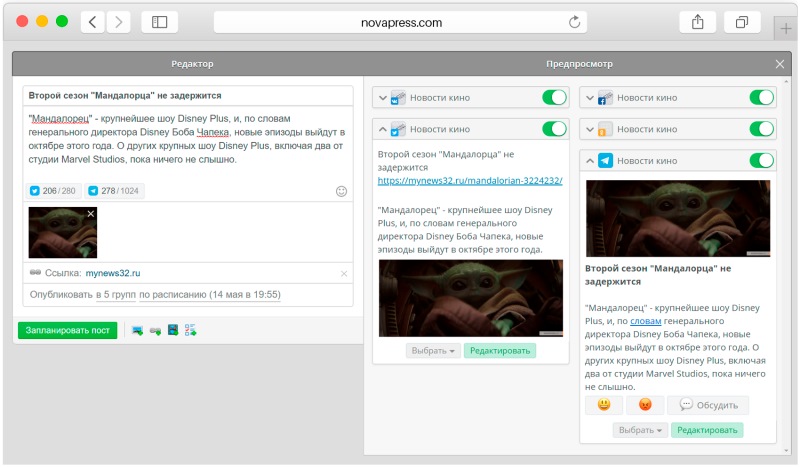Open Выбрать dropdown under the Telegram preview

tap(639, 430)
